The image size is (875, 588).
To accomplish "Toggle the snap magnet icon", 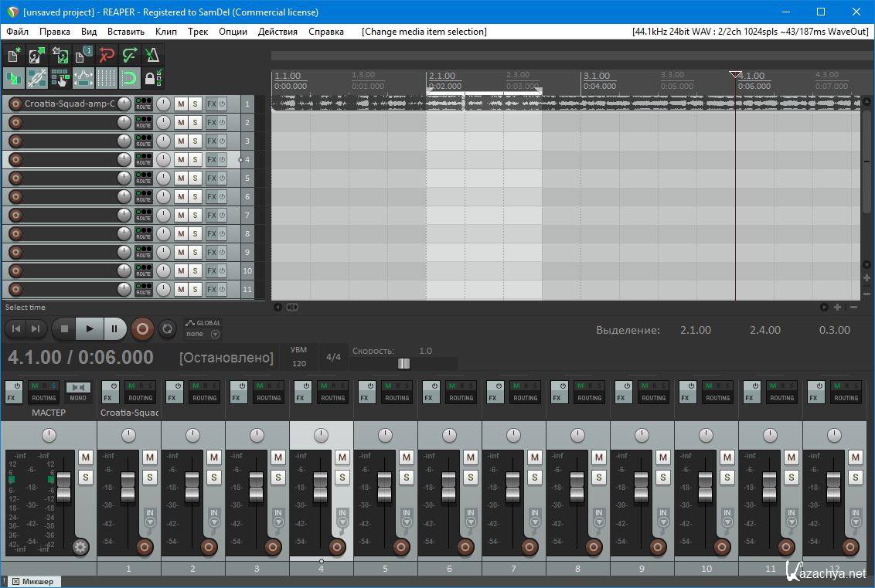I will pos(130,78).
